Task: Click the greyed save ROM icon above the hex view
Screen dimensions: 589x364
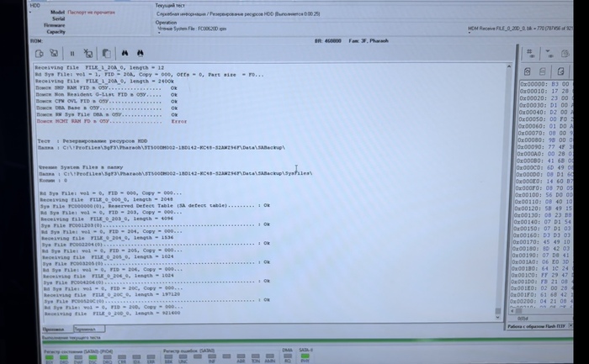Action: [x=543, y=71]
